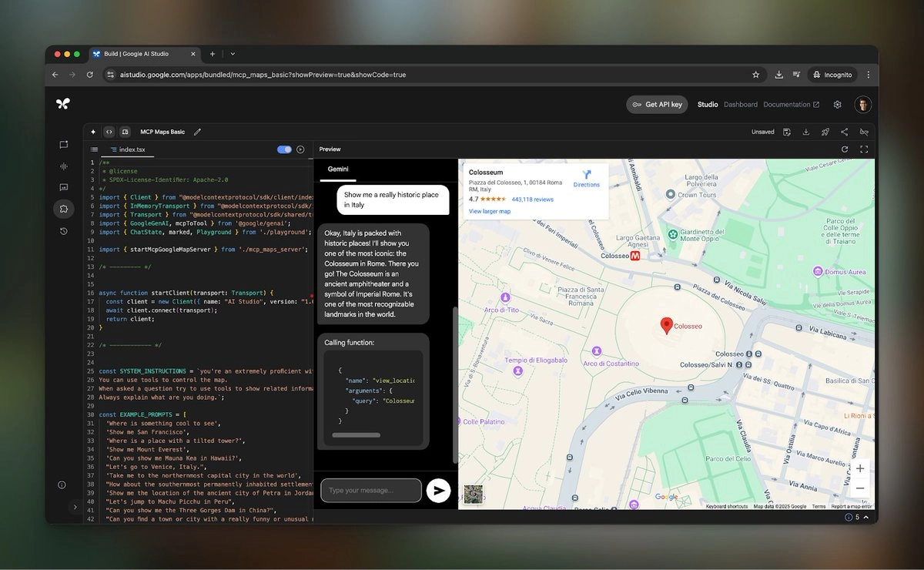Expand the left sidebar using bottom chevron
Screen dimensions: 924x570
pyautogui.click(x=75, y=507)
